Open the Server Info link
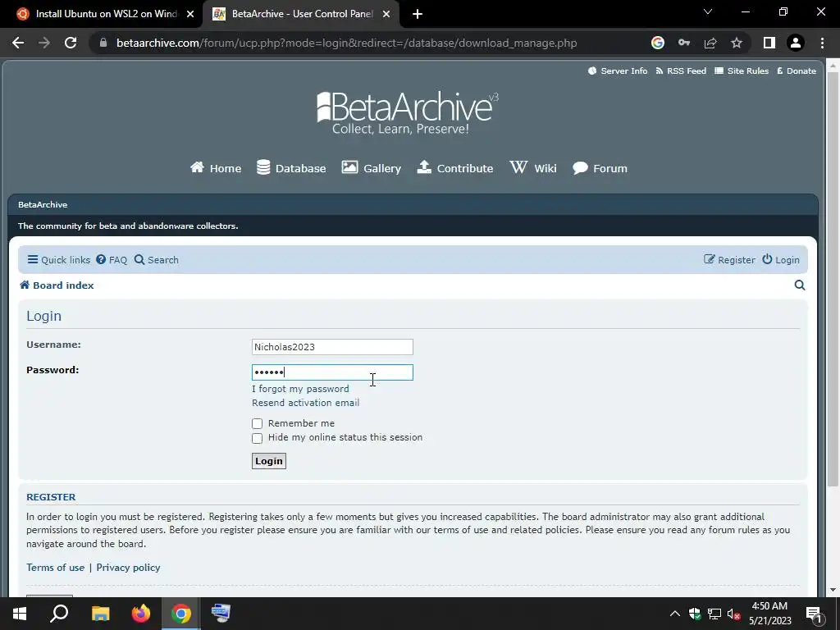 618,71
